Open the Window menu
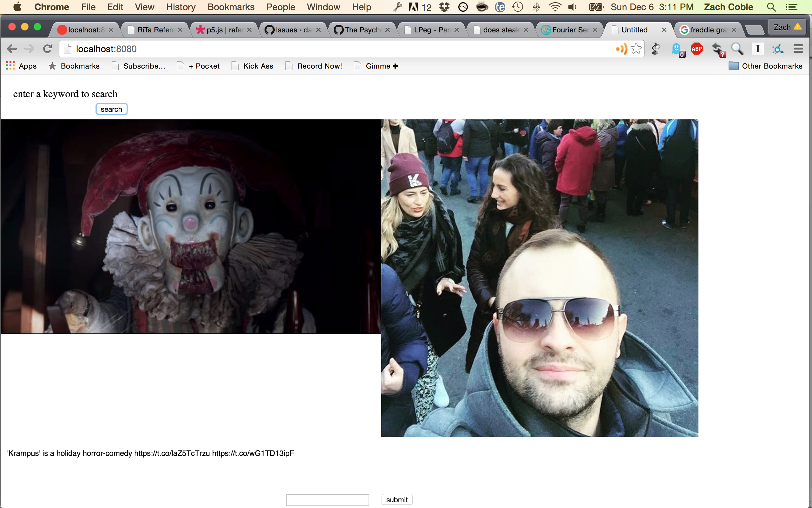This screenshot has height=508, width=812. pyautogui.click(x=323, y=7)
